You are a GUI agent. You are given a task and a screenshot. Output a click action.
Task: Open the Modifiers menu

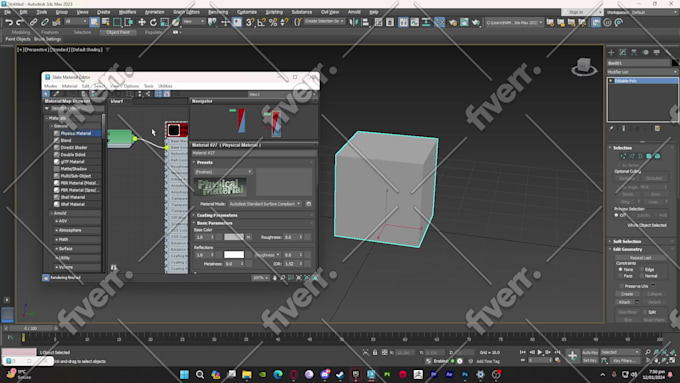[127, 12]
